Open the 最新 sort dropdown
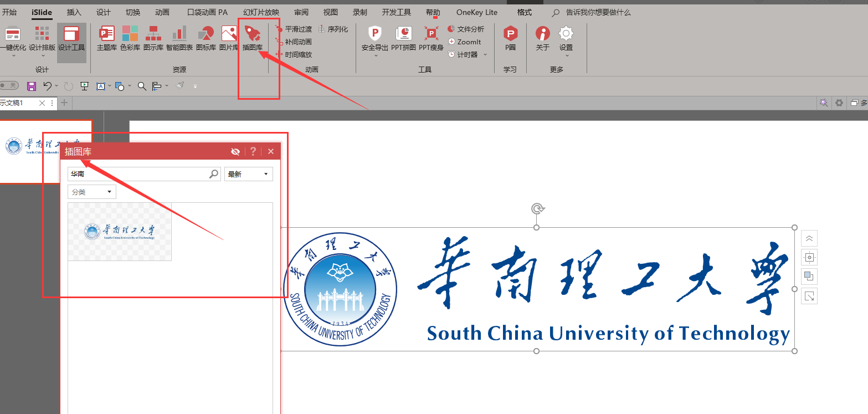Image resolution: width=868 pixels, height=414 pixels. 249,174
